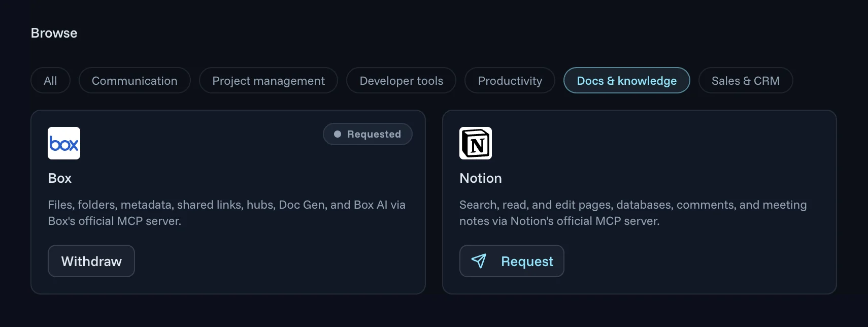The image size is (868, 327).
Task: Switch to Project management category
Action: coord(269,80)
